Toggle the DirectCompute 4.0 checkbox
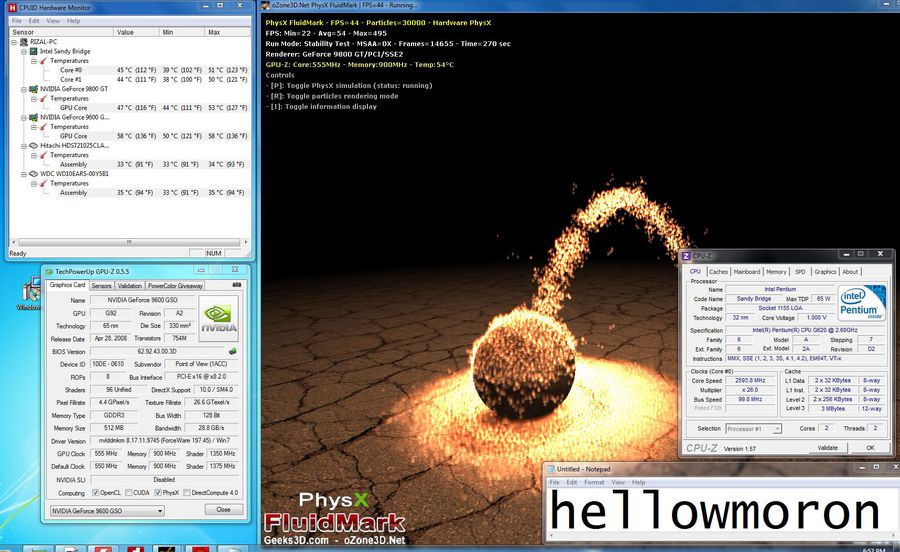Screen dimensions: 900x552 click(187, 493)
